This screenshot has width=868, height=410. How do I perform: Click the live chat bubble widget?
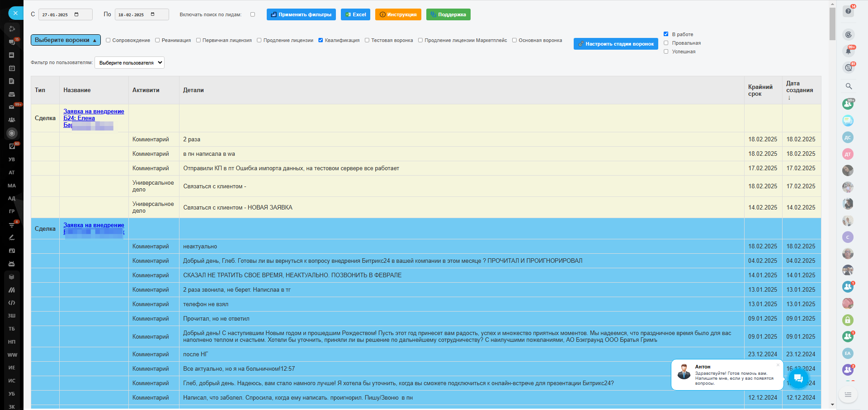[798, 378]
